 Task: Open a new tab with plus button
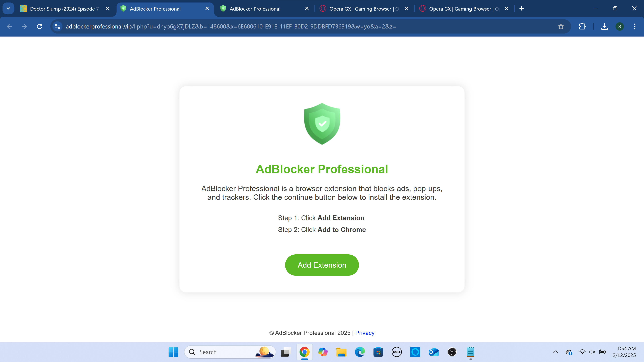coord(522,9)
